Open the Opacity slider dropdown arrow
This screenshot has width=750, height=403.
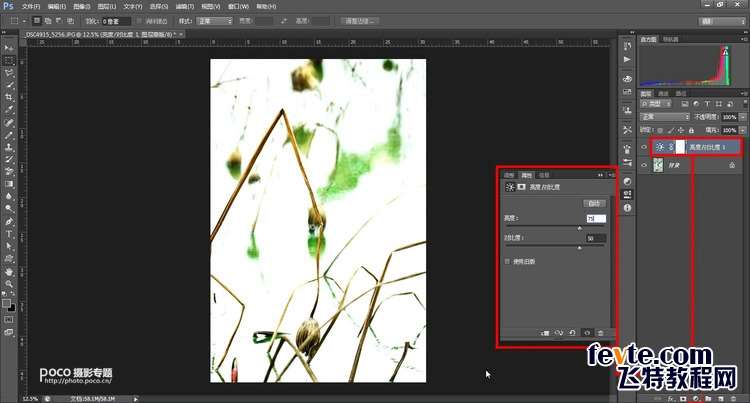point(742,117)
